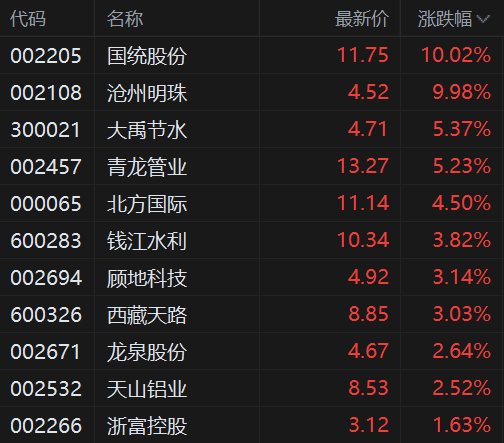
Task: Click price 13.27 for 青龙管业
Action: coord(363,166)
